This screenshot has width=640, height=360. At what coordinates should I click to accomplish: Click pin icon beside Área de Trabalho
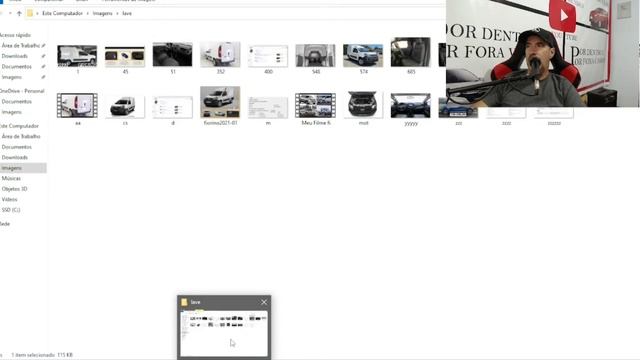pos(43,46)
